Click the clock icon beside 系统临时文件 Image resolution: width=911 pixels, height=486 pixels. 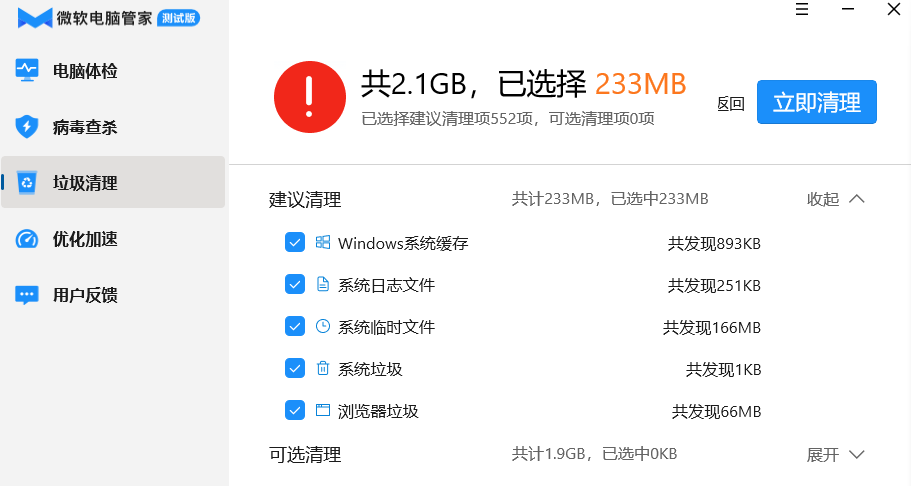coord(323,327)
